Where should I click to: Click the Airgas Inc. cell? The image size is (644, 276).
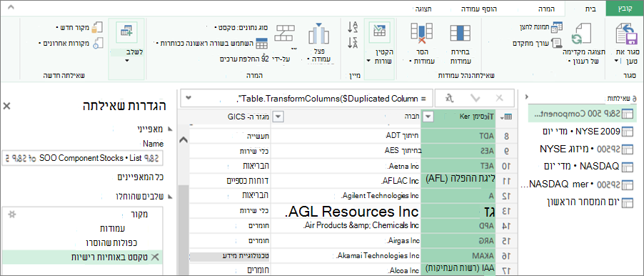tap(346, 241)
